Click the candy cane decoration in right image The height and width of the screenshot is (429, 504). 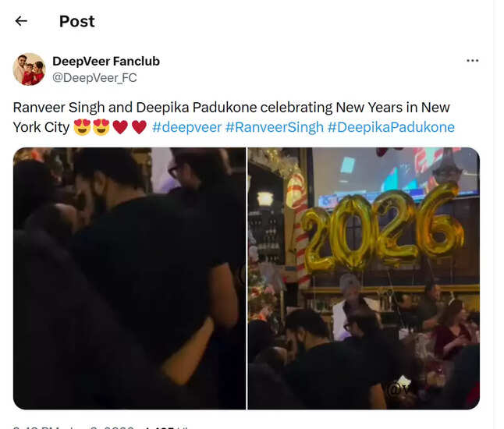click(299, 225)
